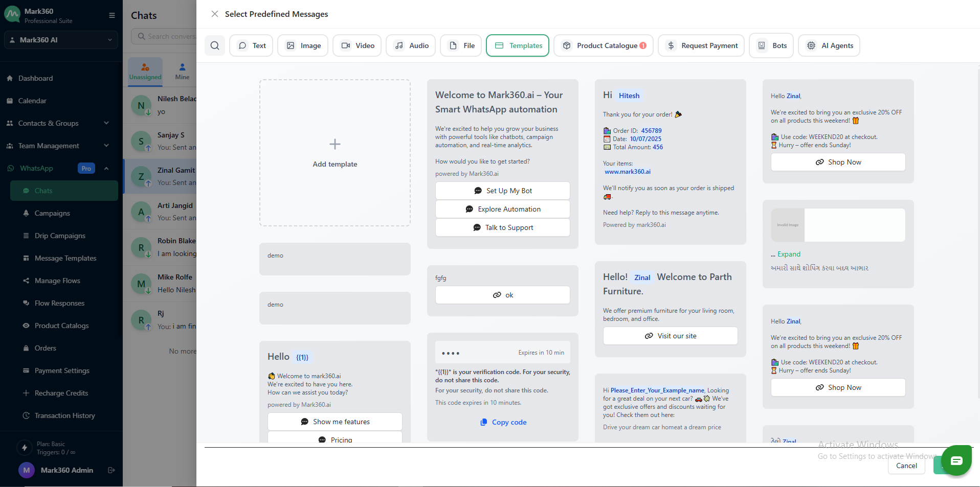Screen dimensions: 980x487
Task: Open Message Templates in sidebar
Action: 65,258
